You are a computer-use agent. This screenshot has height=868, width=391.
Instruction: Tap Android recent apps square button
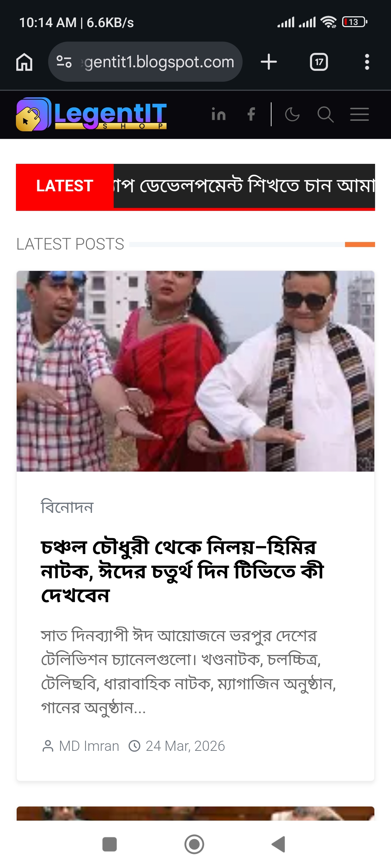pyautogui.click(x=110, y=844)
